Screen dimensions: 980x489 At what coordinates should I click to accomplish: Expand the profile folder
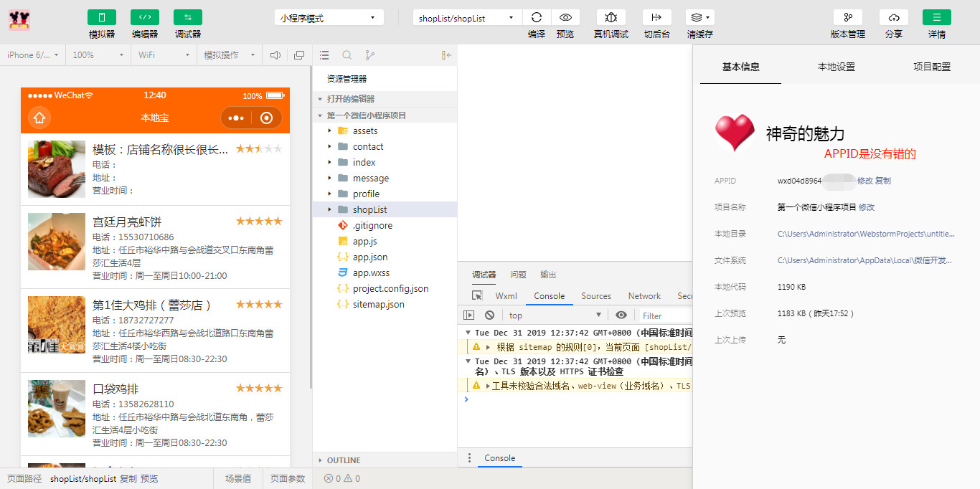click(x=385, y=194)
